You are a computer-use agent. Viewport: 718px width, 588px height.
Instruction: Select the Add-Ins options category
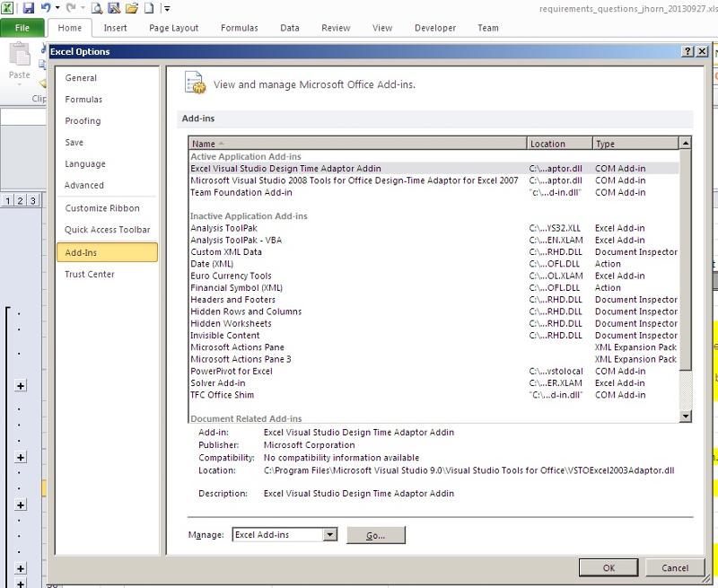(x=107, y=252)
